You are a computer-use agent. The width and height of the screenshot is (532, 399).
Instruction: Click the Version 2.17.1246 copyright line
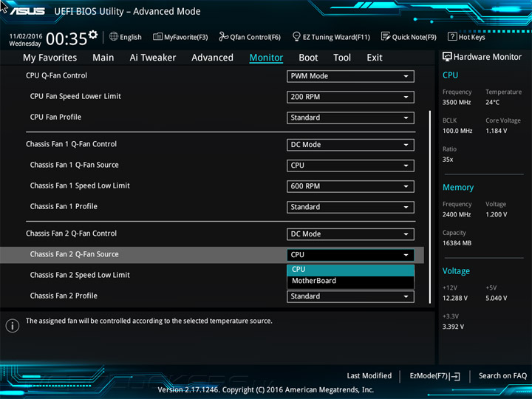pyautogui.click(x=266, y=390)
